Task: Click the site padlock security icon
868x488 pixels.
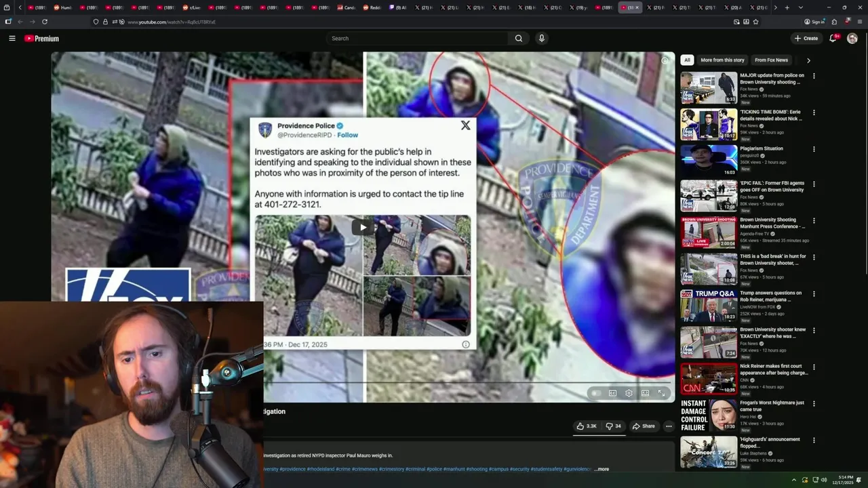Action: [105, 22]
